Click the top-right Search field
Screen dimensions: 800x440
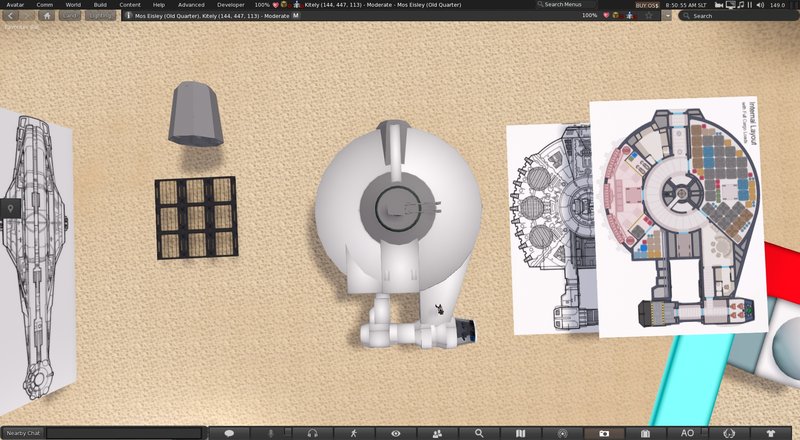click(x=739, y=16)
